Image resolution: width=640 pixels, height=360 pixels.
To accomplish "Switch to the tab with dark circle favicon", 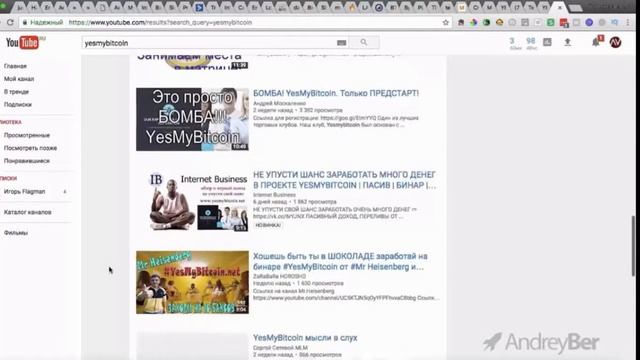I will pyautogui.click(x=379, y=7).
